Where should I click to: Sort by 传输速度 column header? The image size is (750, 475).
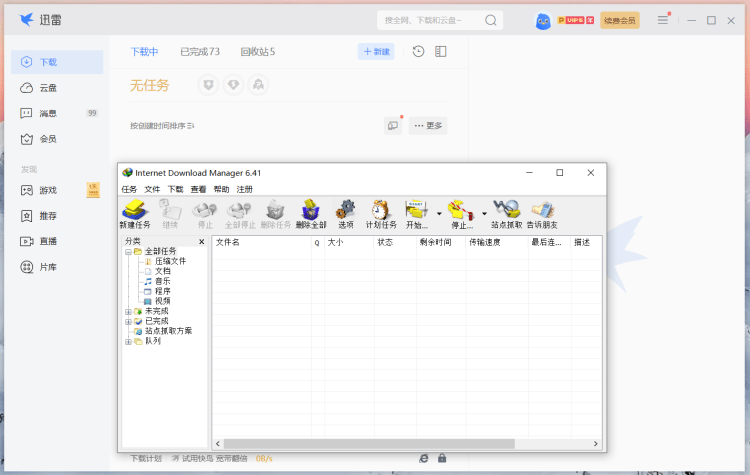pos(497,243)
